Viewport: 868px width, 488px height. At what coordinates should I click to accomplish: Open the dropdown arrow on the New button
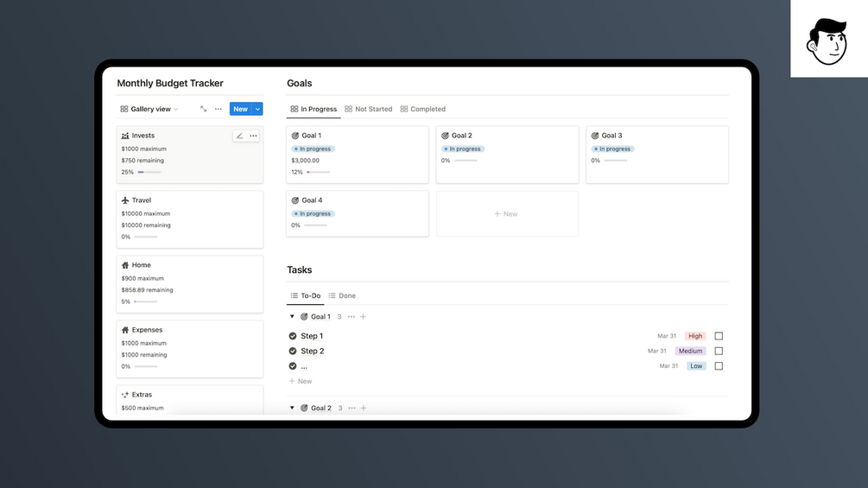[x=257, y=109]
